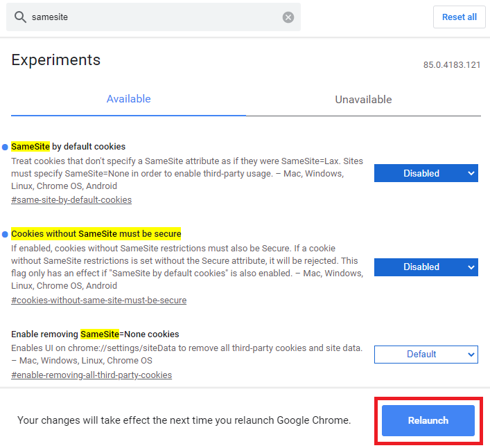Click the Relaunch button

(x=428, y=420)
